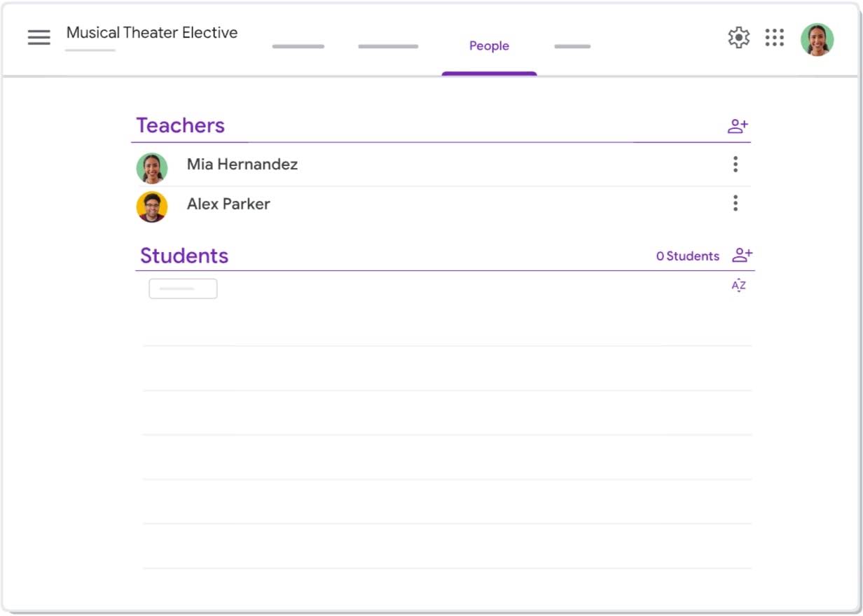863x616 pixels.
Task: Click the 0 Students count
Action: pos(688,256)
